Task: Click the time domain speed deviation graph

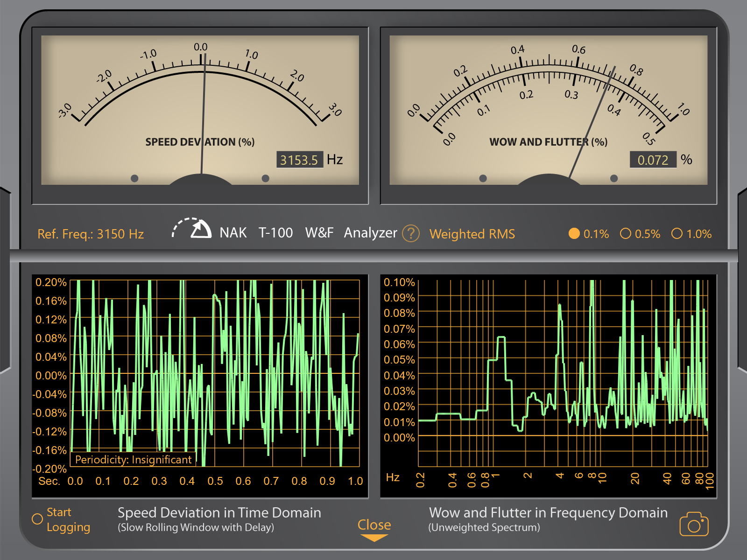Action: 215,373
